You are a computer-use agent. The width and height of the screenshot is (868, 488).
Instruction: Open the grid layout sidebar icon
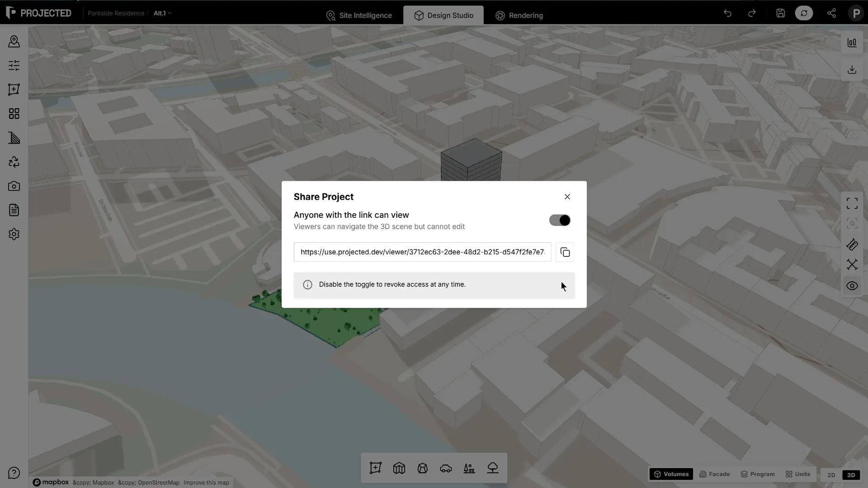click(14, 113)
